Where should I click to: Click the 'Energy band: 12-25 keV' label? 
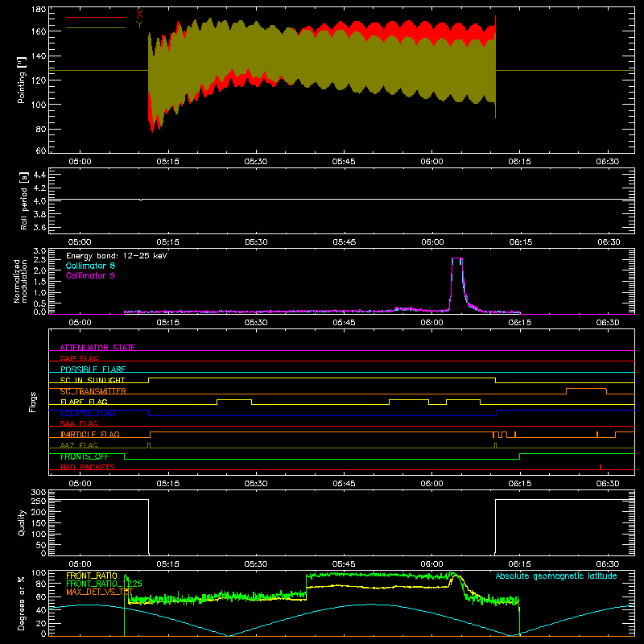(x=116, y=256)
